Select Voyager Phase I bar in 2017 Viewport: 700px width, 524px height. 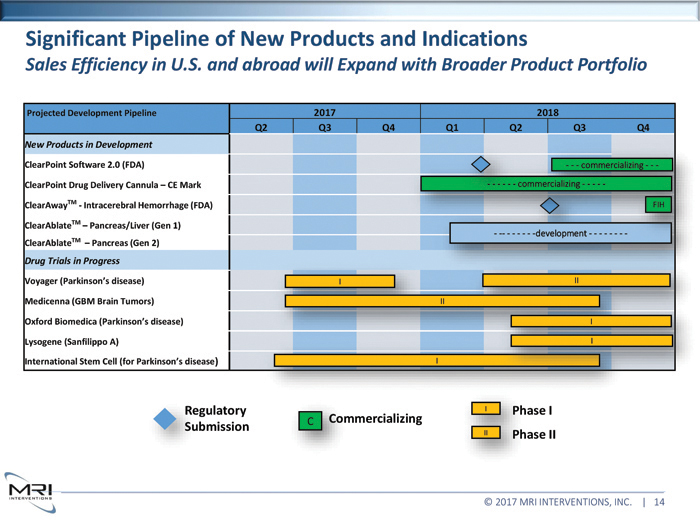pos(340,281)
